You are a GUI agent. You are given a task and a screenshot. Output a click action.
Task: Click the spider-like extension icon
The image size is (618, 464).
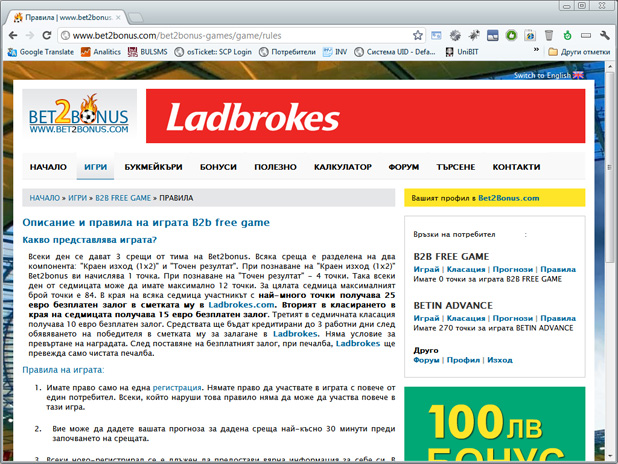pyautogui.click(x=474, y=35)
